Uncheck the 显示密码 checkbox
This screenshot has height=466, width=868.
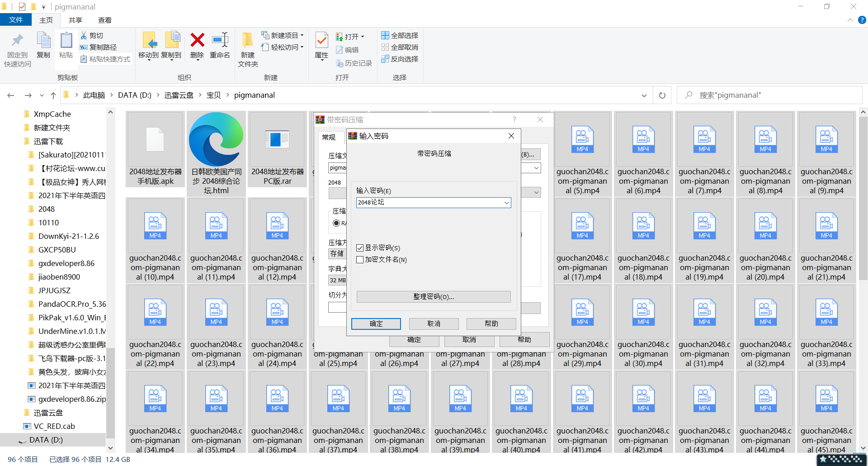(360, 248)
